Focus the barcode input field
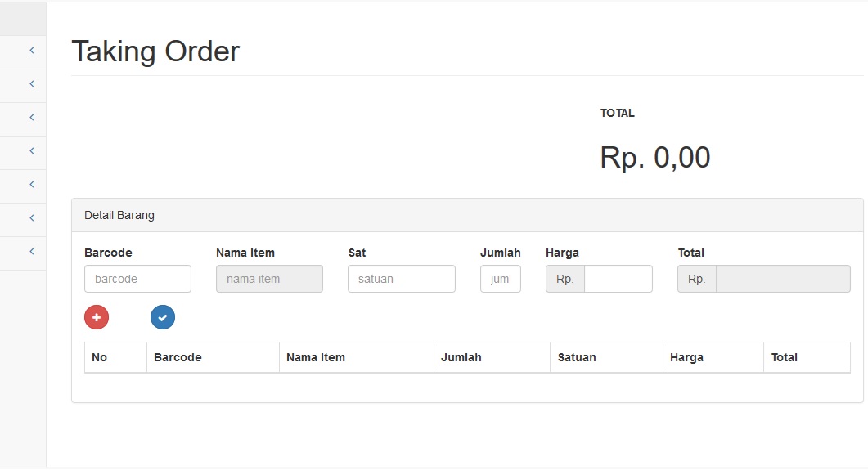 click(x=137, y=279)
